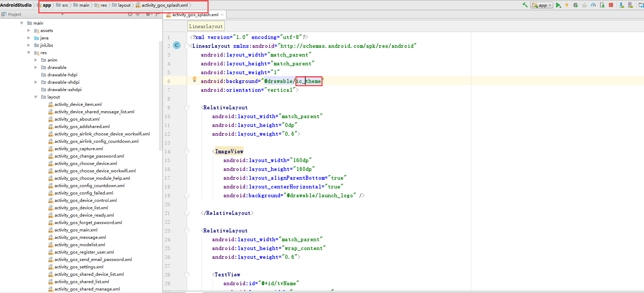Click the intention light bulb on line 6
644x293 pixels.
pyautogui.click(x=195, y=79)
